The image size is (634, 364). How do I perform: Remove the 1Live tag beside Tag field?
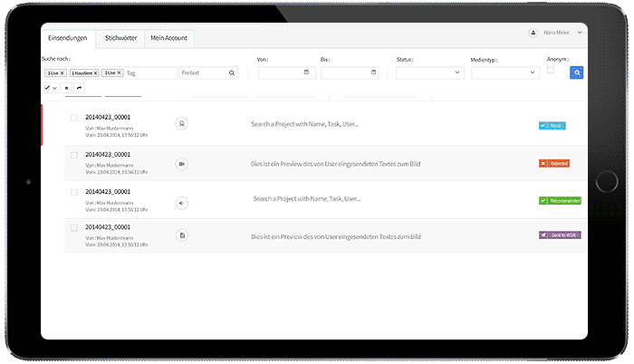coord(119,72)
